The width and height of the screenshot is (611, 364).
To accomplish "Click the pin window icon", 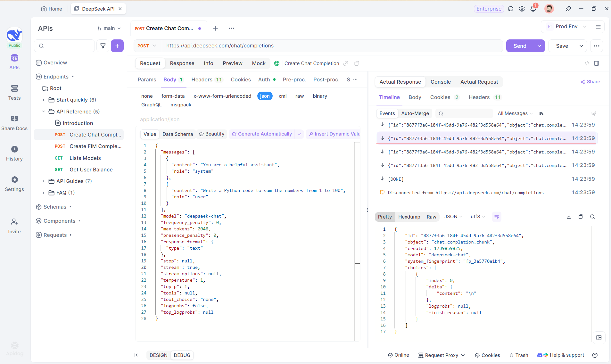I will pos(568,9).
